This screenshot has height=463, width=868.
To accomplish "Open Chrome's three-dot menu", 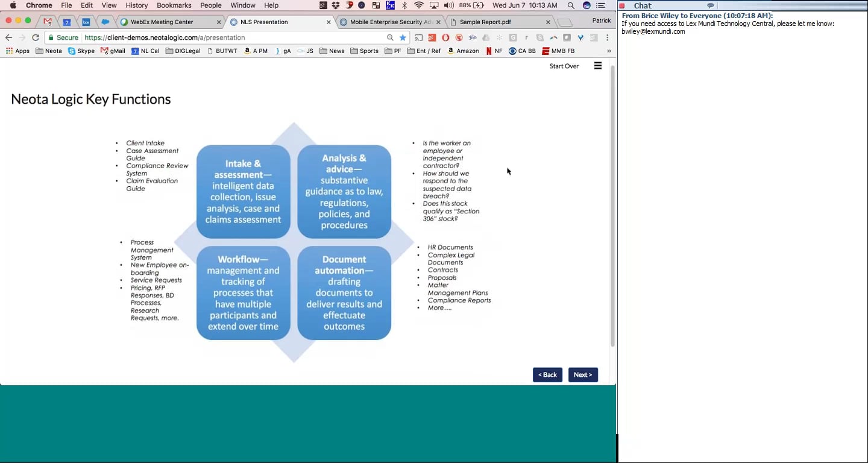I will 607,37.
